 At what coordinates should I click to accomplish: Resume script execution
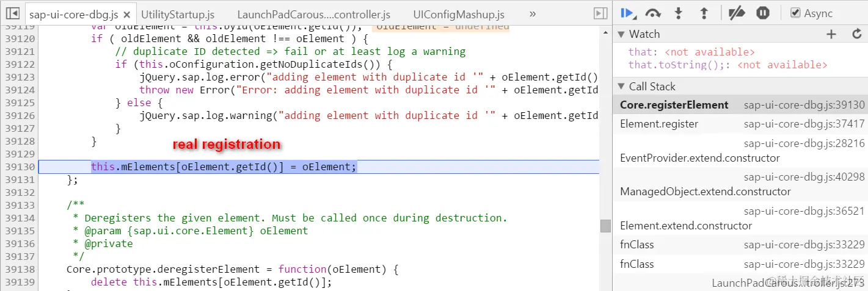click(627, 13)
